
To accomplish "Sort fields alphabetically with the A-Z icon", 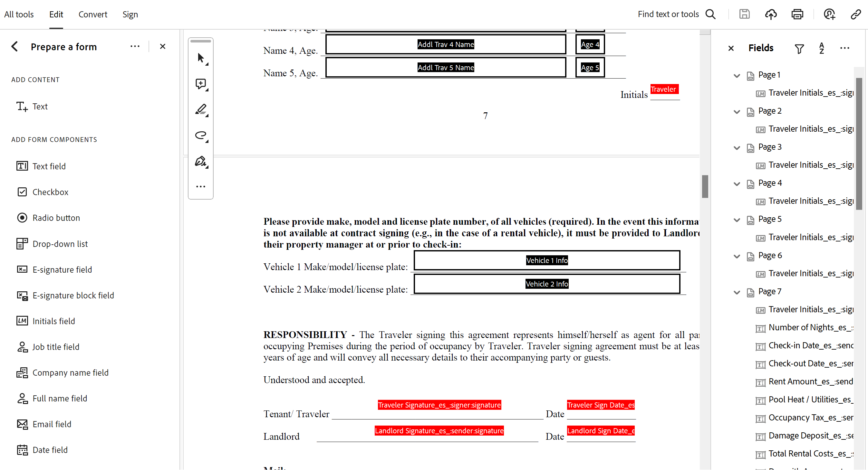I will 822,49.
